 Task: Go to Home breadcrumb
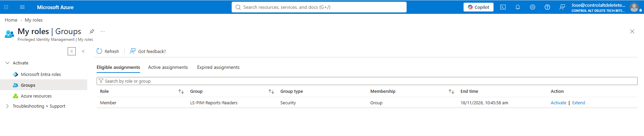click(11, 20)
